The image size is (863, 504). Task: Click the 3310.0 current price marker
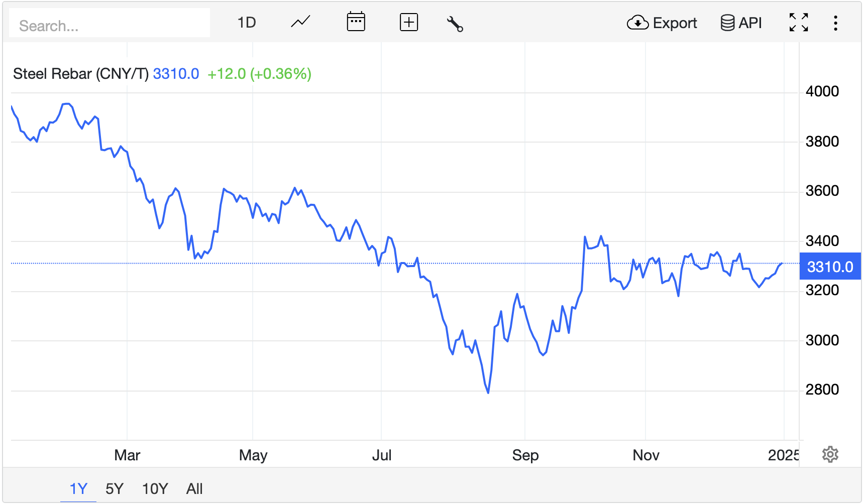[x=830, y=267]
